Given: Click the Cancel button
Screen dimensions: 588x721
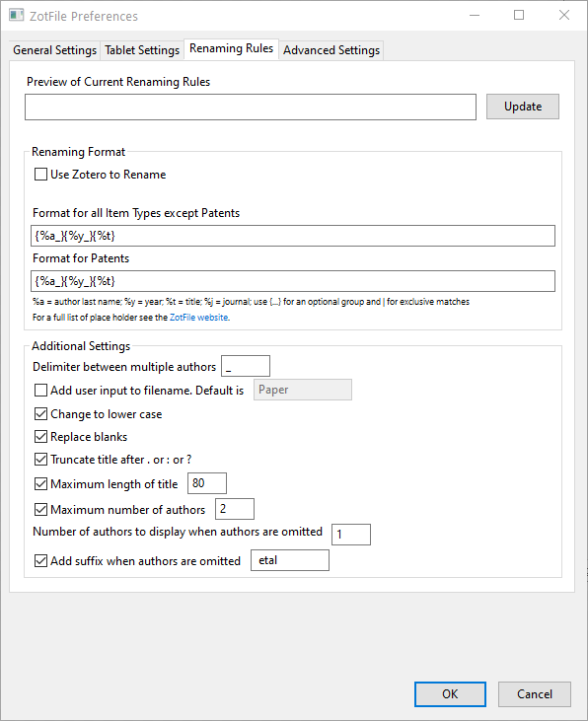Looking at the screenshot, I should pyautogui.click(x=535, y=693).
